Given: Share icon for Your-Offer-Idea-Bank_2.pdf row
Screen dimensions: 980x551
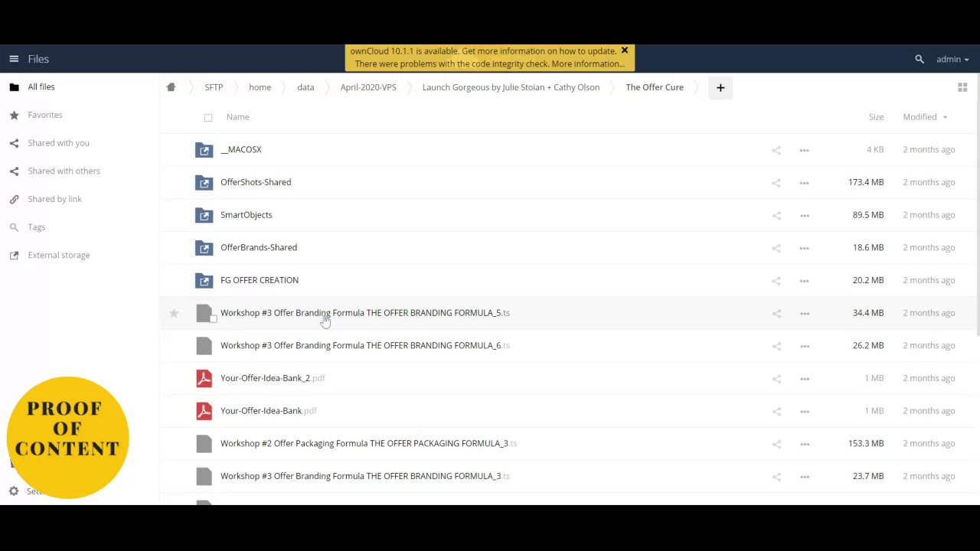Looking at the screenshot, I should tap(776, 379).
